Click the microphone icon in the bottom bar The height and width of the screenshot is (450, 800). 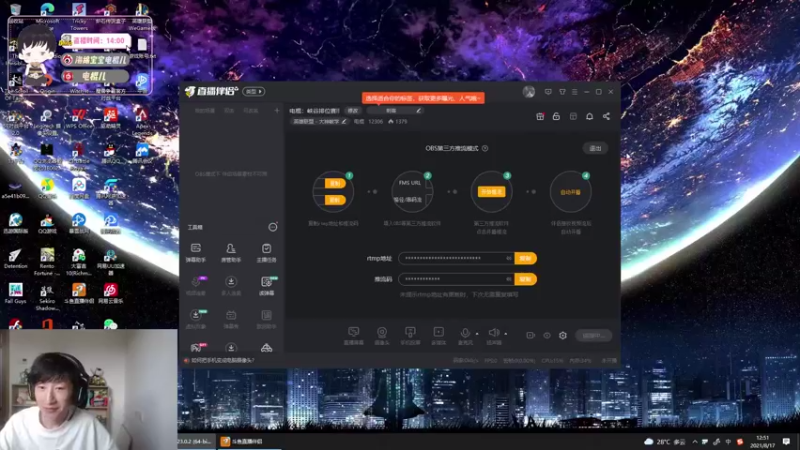click(465, 335)
